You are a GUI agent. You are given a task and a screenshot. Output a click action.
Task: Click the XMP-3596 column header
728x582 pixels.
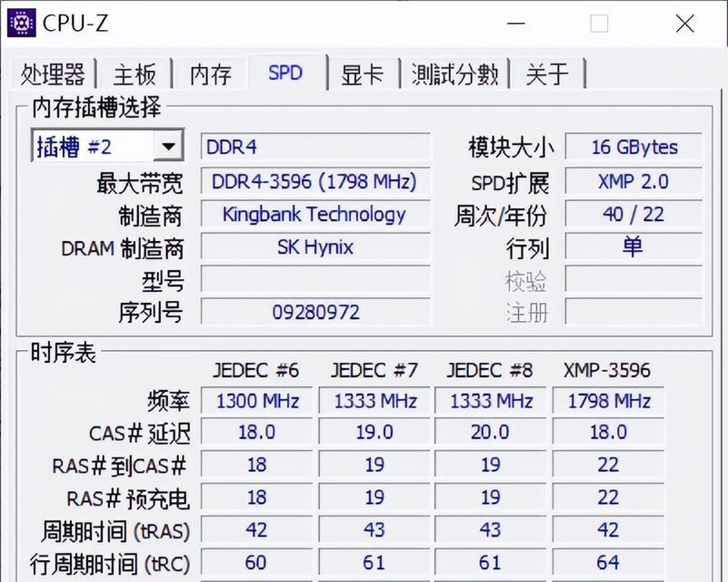pyautogui.click(x=607, y=370)
